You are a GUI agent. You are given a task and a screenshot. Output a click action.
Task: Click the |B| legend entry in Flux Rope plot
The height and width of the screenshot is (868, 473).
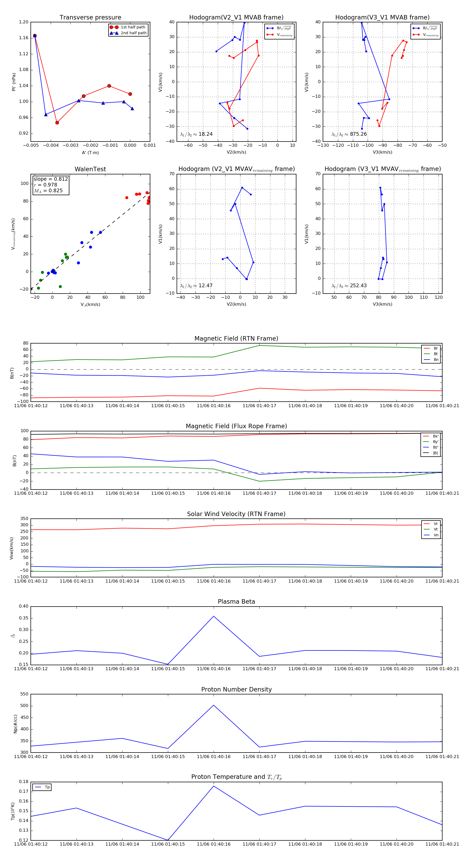pos(431,453)
